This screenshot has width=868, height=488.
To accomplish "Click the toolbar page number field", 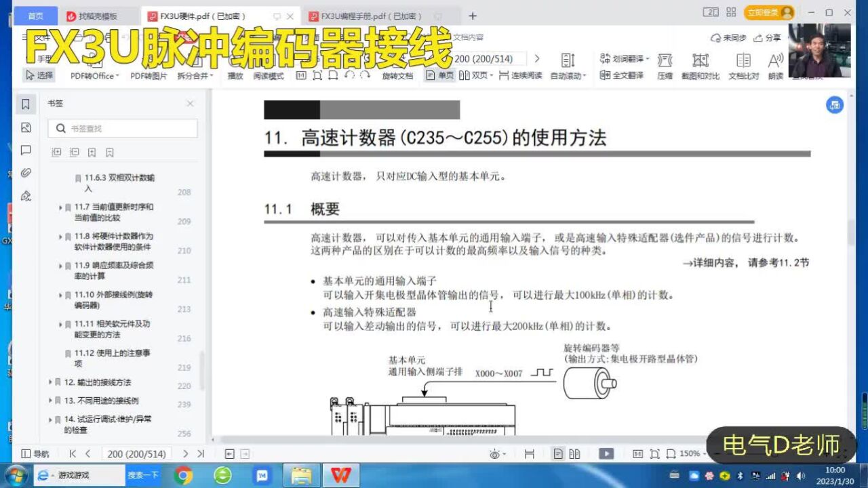I will (x=488, y=59).
